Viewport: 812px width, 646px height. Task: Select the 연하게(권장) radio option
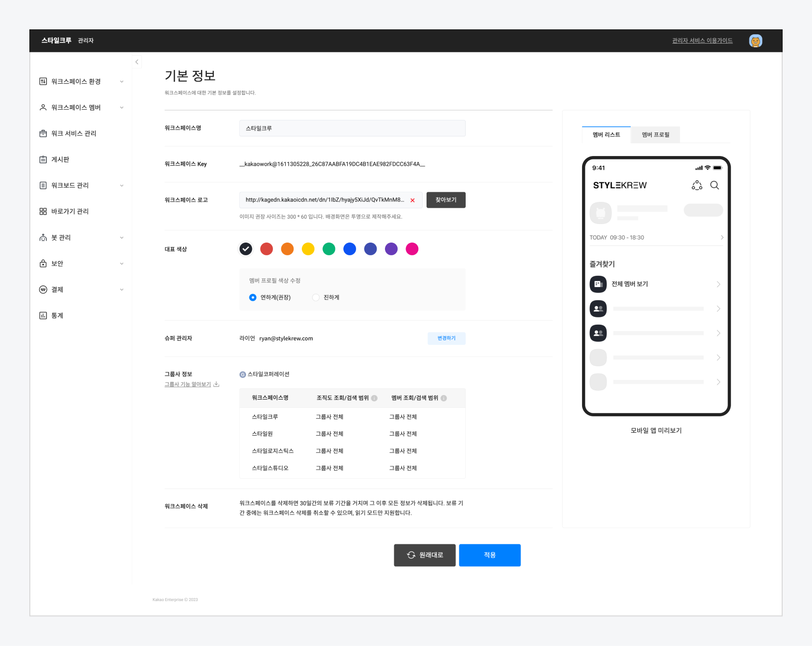(x=253, y=297)
